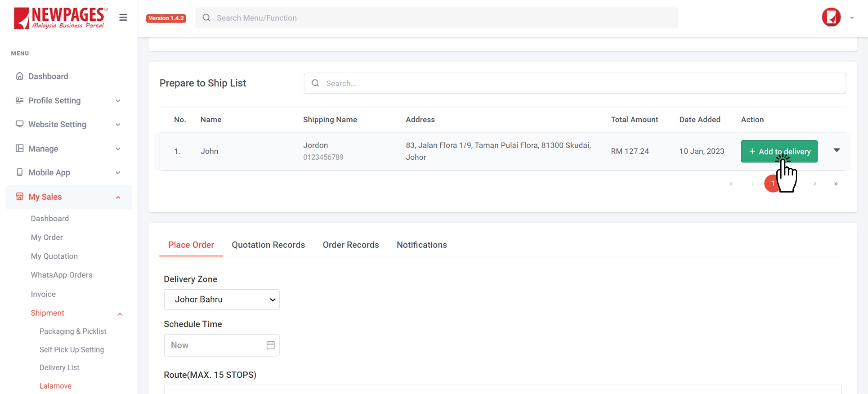The height and width of the screenshot is (394, 868).
Task: Switch to Notifications tab
Action: 422,245
